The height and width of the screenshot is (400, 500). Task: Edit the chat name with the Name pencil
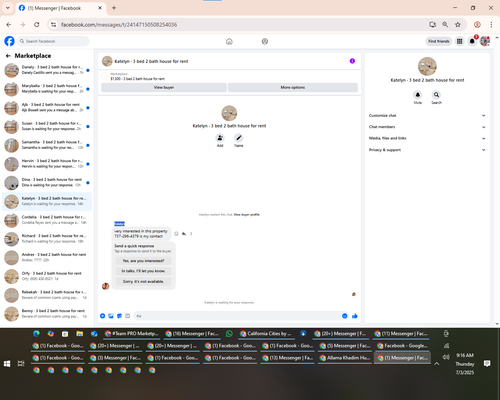pyautogui.click(x=239, y=138)
